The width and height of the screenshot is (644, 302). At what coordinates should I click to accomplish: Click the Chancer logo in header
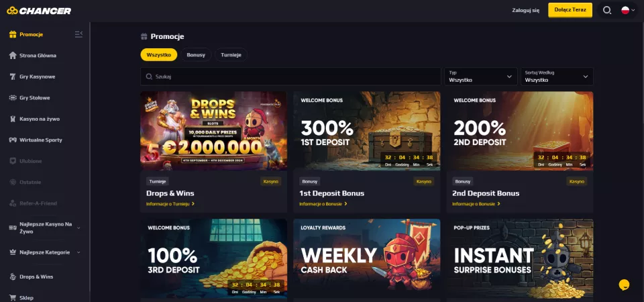39,11
